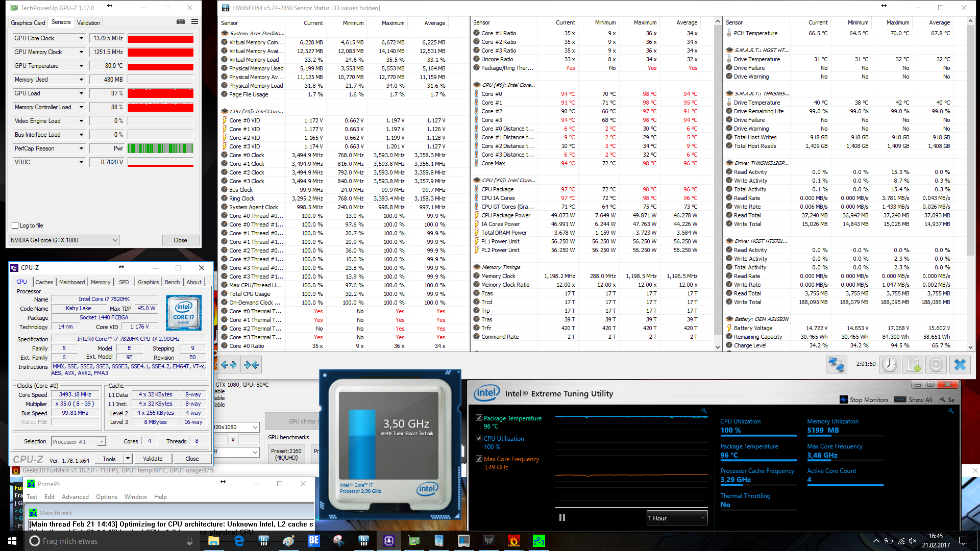Viewport: 980px width, 551px height.
Task: Uncheck Max Core Frequency checkbox
Action: [479, 459]
